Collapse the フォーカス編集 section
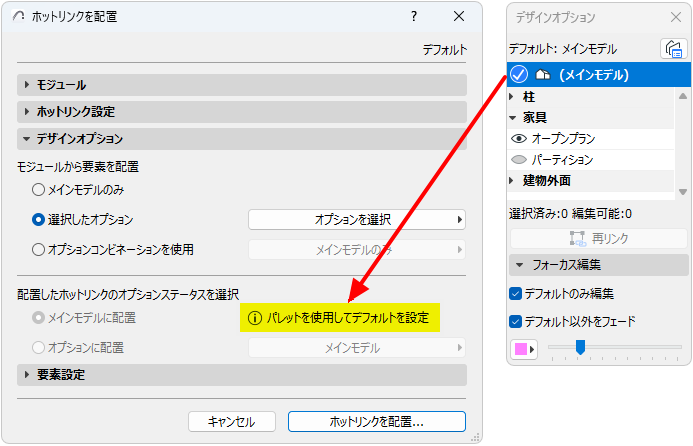The image size is (693, 446). click(x=599, y=265)
